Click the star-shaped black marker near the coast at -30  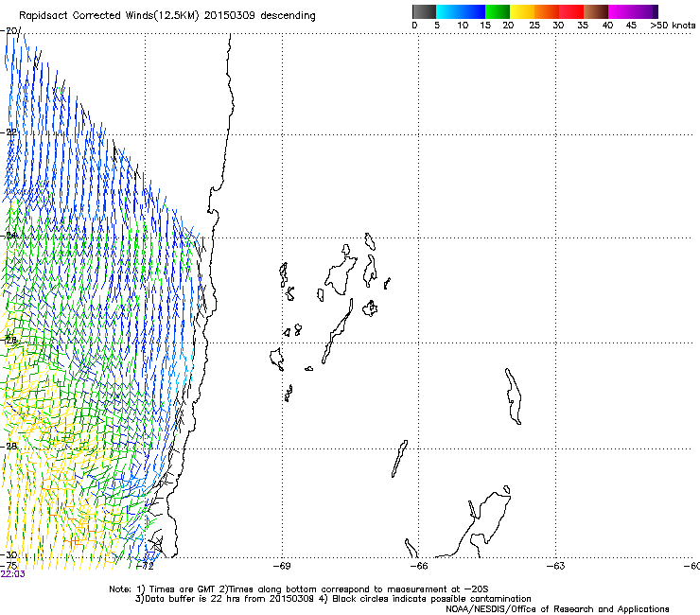[x=156, y=543]
